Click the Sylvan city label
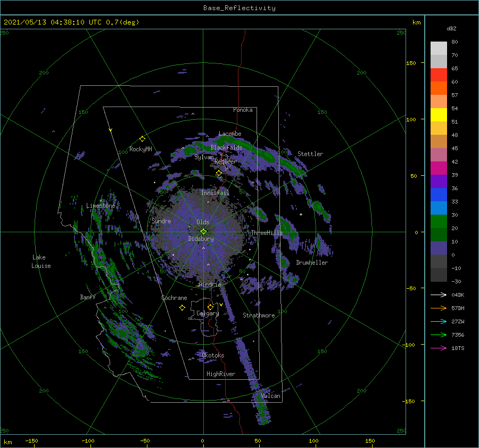 click(204, 157)
